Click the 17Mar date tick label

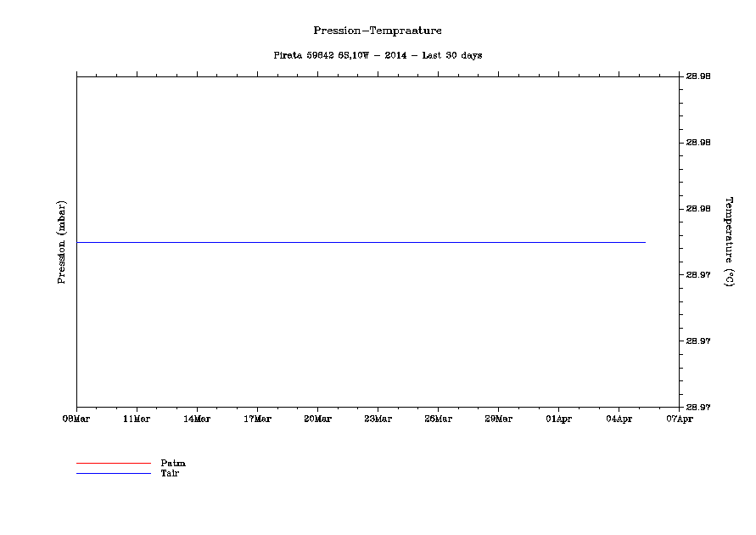pos(257,418)
